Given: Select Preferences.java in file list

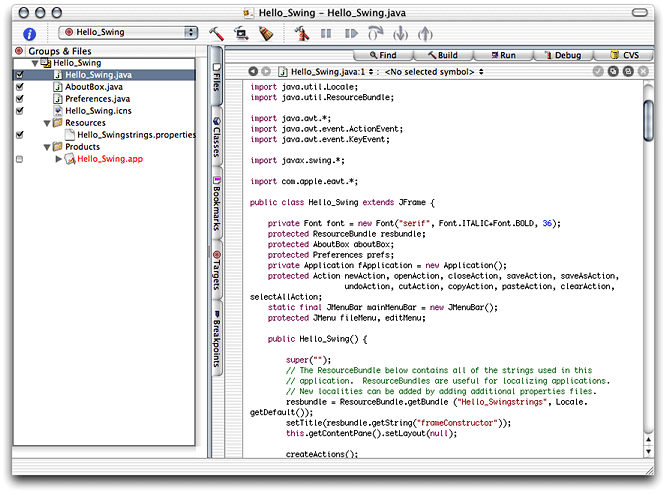Looking at the screenshot, I should [97, 99].
